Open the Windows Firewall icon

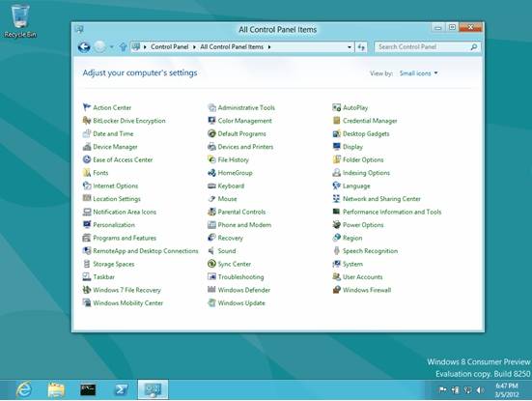(337, 290)
